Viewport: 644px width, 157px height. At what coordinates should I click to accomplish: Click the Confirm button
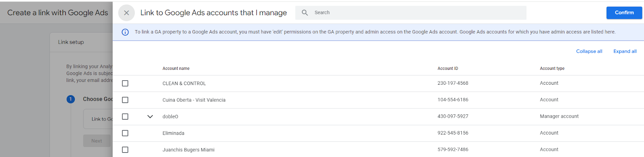tap(624, 13)
